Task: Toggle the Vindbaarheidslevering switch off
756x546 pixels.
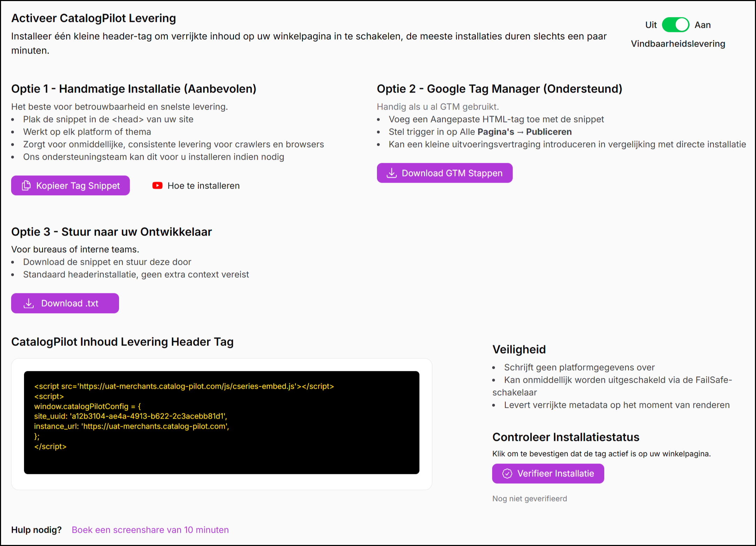Action: [x=675, y=25]
